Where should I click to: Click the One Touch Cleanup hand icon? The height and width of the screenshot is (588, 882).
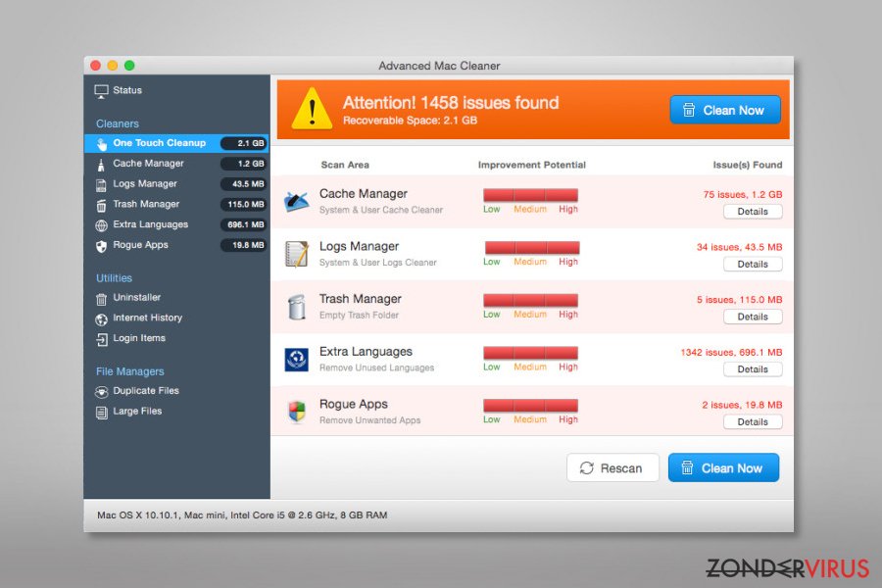(101, 144)
